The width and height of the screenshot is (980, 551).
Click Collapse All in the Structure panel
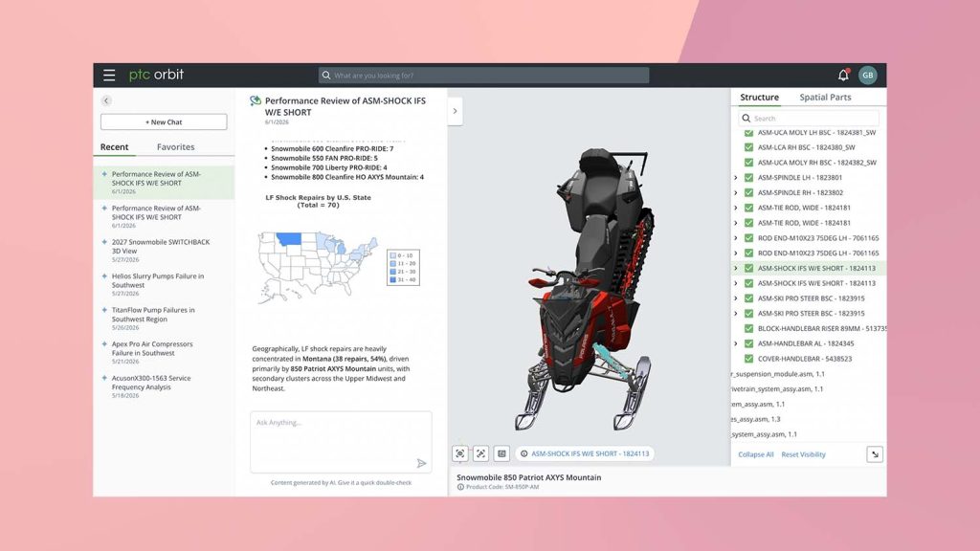pos(756,454)
